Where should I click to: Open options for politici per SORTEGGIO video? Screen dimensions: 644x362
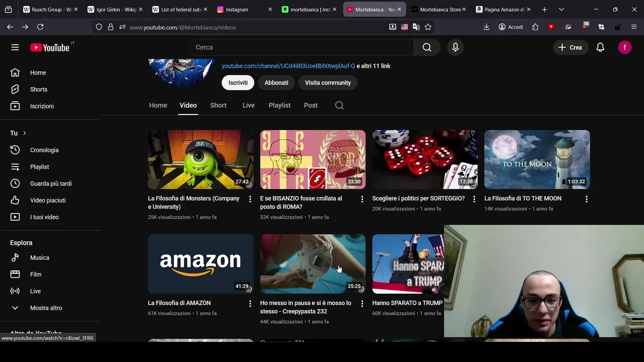click(474, 199)
